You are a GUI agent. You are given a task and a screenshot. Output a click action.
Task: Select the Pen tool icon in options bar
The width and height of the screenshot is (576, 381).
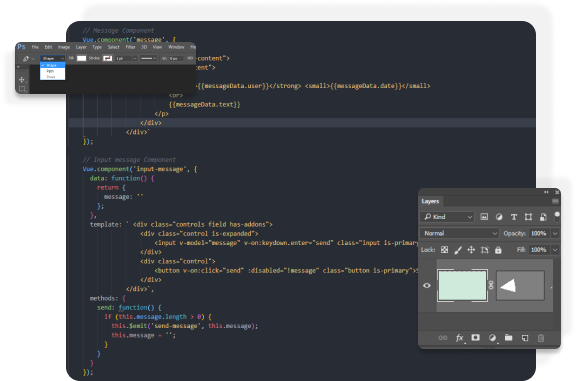(x=26, y=58)
